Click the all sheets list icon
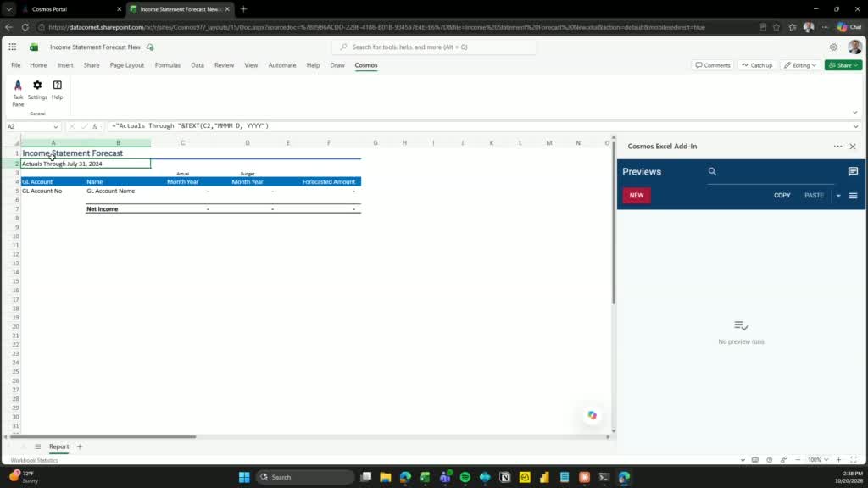The height and width of the screenshot is (488, 868). [37, 446]
